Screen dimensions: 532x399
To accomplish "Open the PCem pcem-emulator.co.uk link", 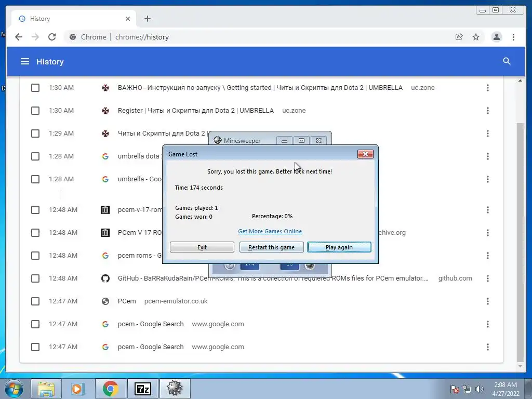I will (127, 301).
